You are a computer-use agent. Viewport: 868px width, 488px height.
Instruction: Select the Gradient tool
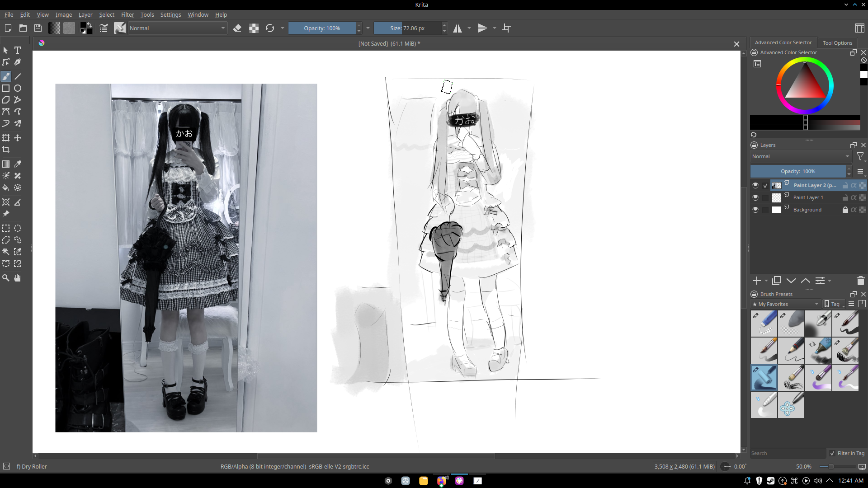[x=6, y=164]
